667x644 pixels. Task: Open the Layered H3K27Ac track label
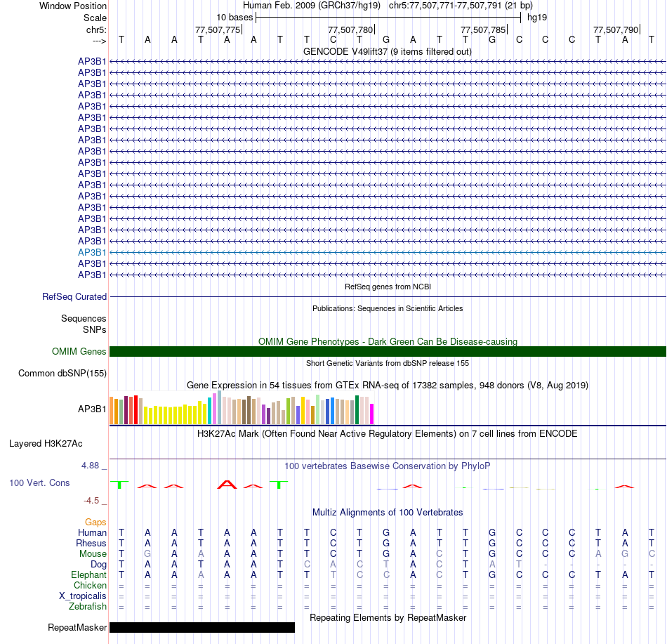[x=46, y=443]
